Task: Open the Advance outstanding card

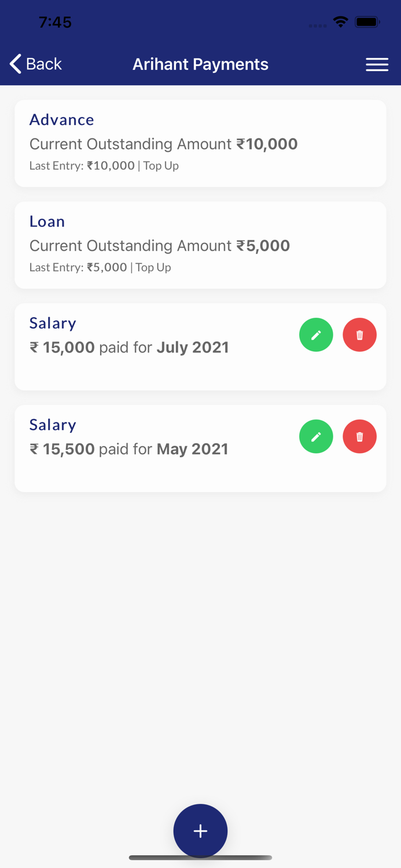Action: [x=200, y=142]
